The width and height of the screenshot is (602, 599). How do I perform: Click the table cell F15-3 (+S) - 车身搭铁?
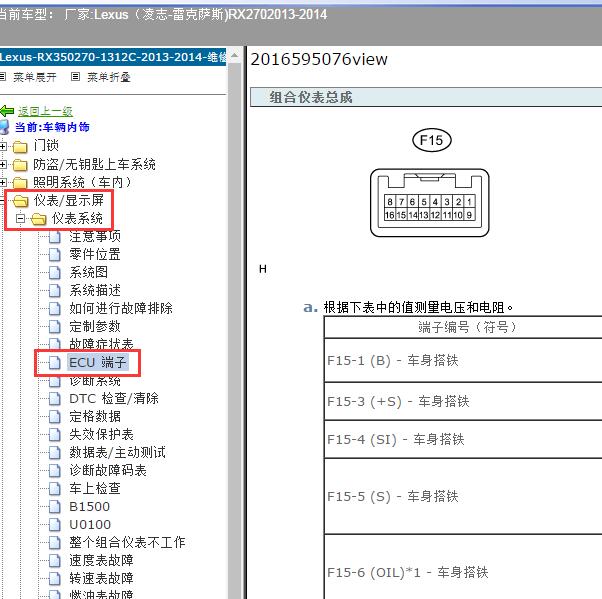(463, 401)
